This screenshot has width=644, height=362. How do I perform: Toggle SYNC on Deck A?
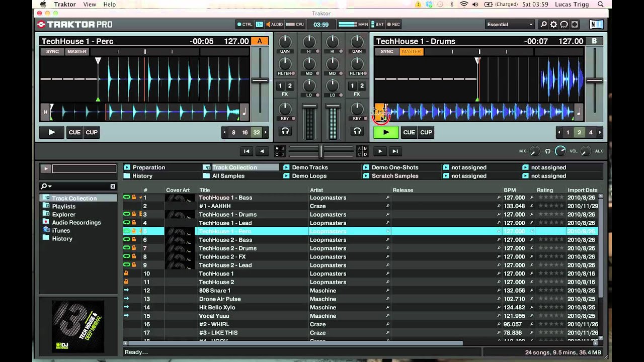point(52,51)
